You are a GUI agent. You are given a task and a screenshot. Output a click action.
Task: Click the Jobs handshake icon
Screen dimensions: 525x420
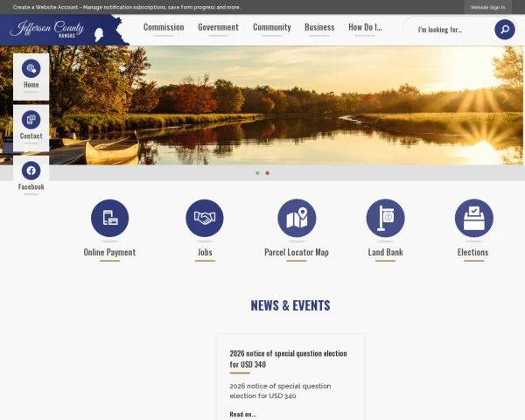(205, 218)
